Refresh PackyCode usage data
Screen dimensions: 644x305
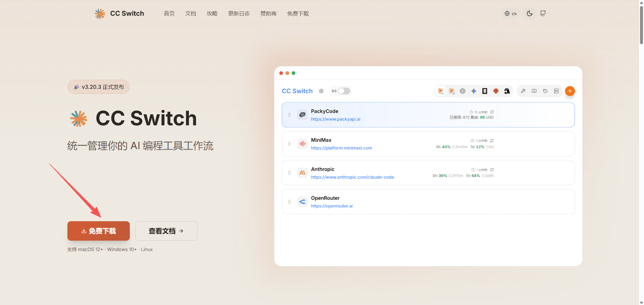492,112
